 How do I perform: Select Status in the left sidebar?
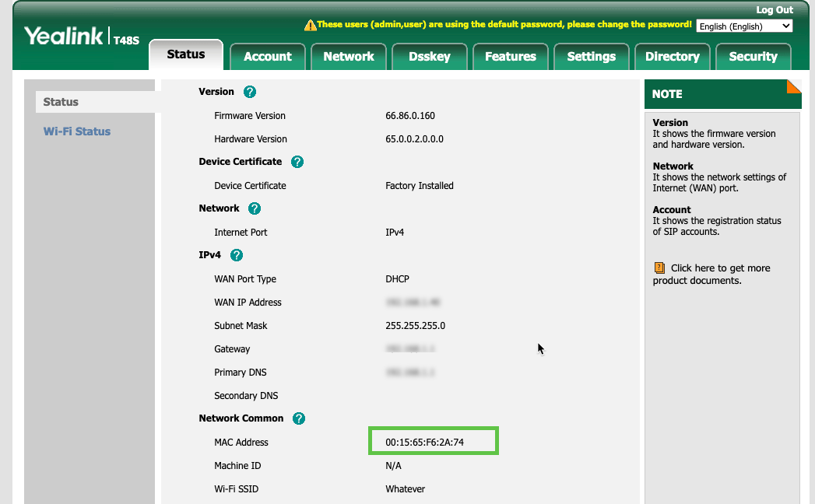[61, 102]
